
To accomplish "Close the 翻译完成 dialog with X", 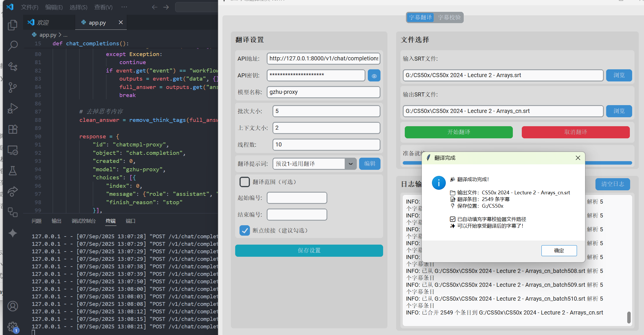I will pyautogui.click(x=578, y=158).
